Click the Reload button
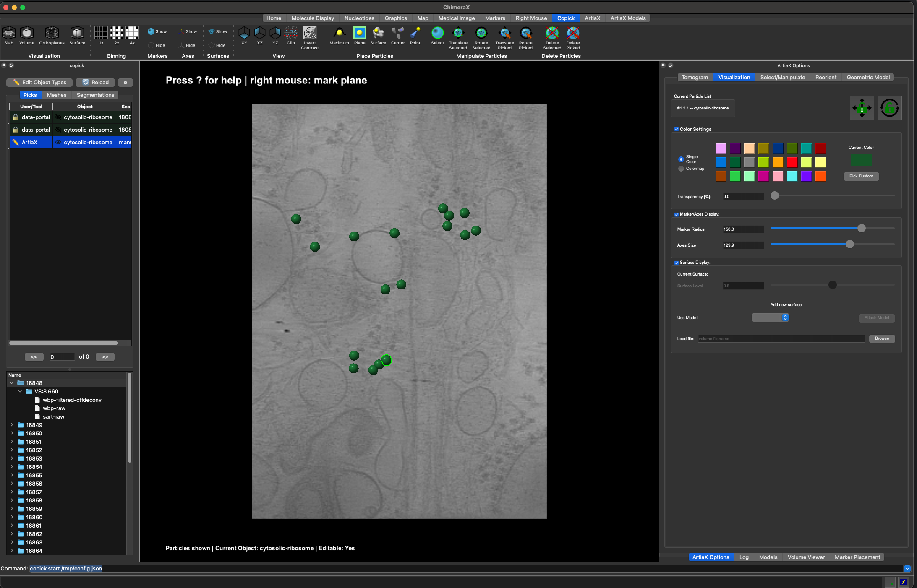The height and width of the screenshot is (588, 917). click(x=95, y=82)
